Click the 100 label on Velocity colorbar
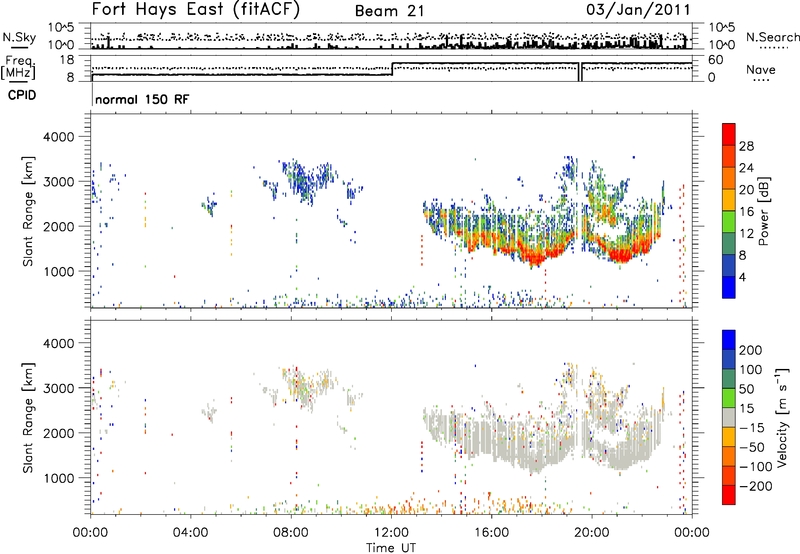The image size is (800, 554). pyautogui.click(x=751, y=370)
